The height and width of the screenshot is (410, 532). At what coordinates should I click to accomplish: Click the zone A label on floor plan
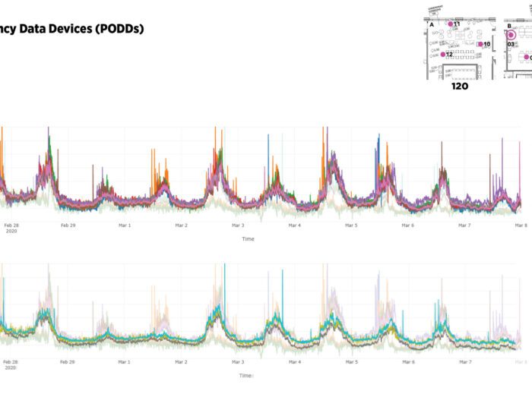(432, 25)
